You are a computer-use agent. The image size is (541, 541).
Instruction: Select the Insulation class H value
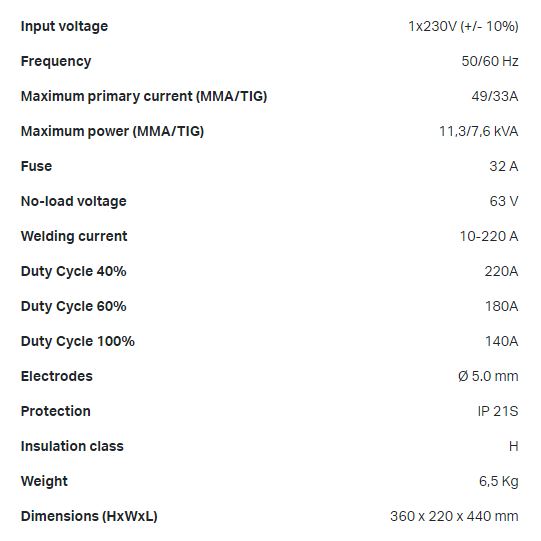point(514,446)
